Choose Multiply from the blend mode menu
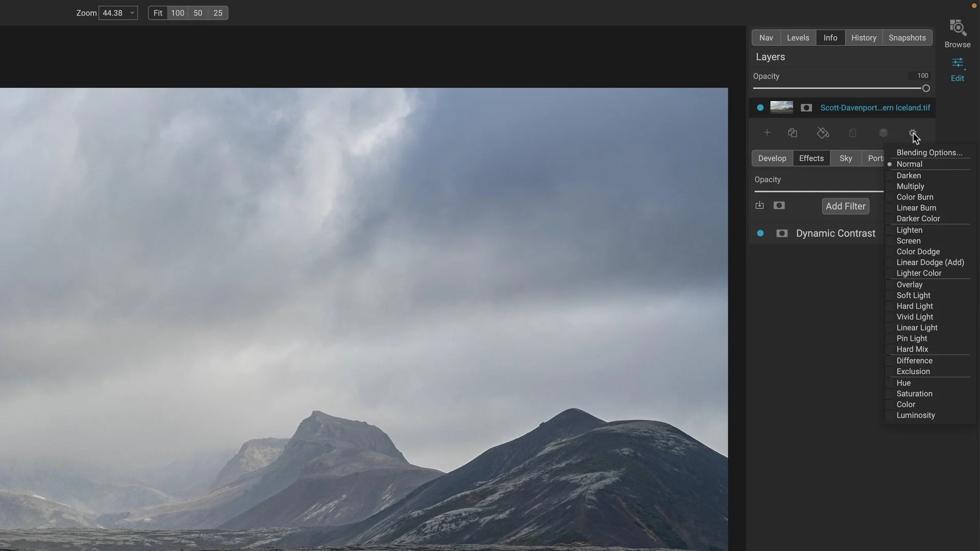This screenshot has height=551, width=980. pos(911,186)
